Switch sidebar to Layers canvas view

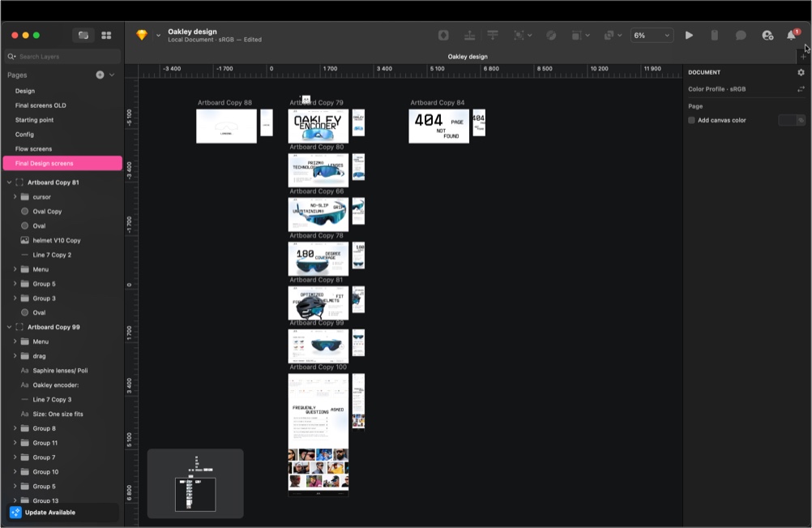pos(83,36)
